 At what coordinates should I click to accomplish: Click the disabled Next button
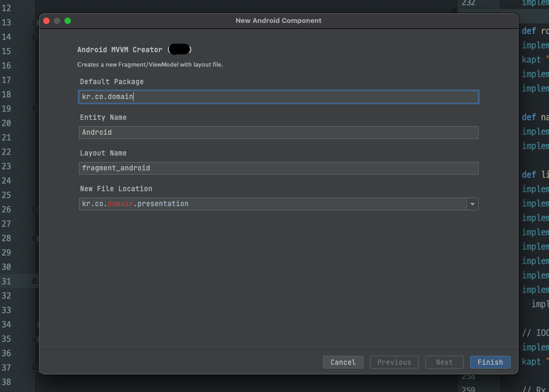click(445, 362)
